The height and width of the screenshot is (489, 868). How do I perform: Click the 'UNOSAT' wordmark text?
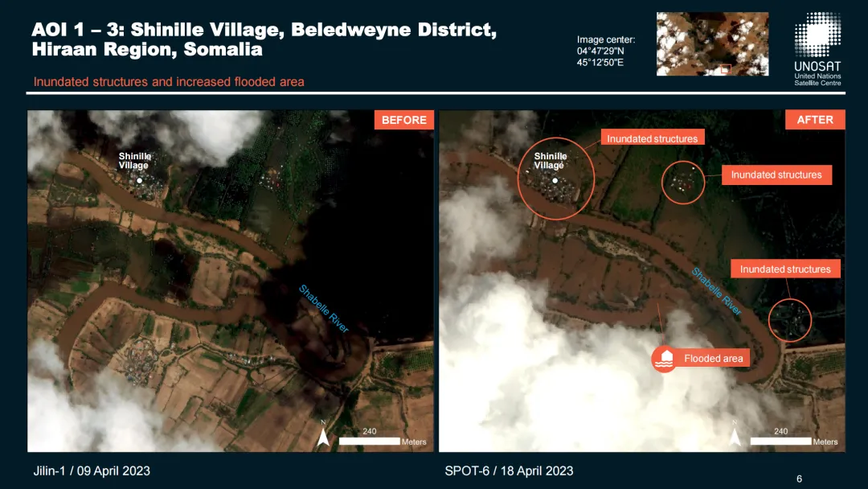click(817, 66)
